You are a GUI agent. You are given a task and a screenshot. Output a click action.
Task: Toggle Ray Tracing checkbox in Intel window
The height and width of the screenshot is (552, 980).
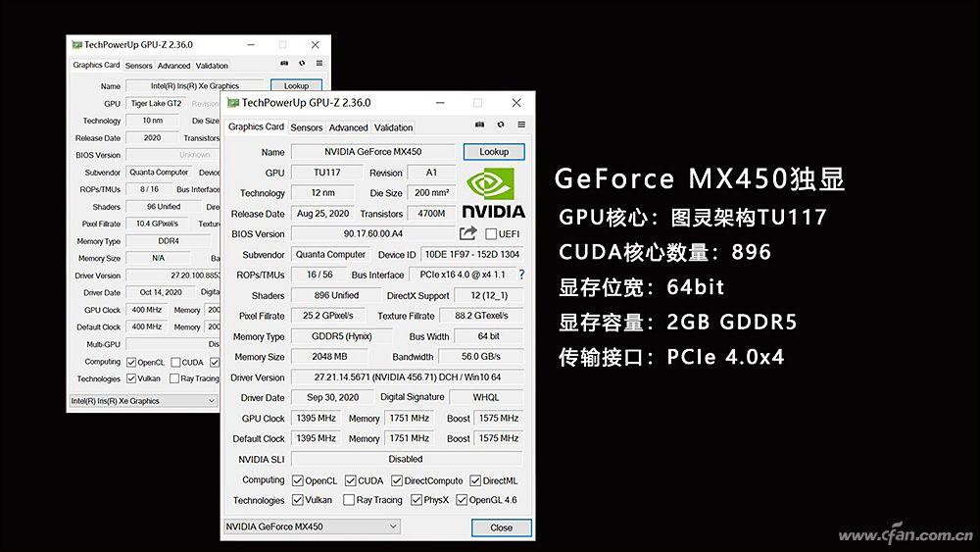pyautogui.click(x=174, y=378)
